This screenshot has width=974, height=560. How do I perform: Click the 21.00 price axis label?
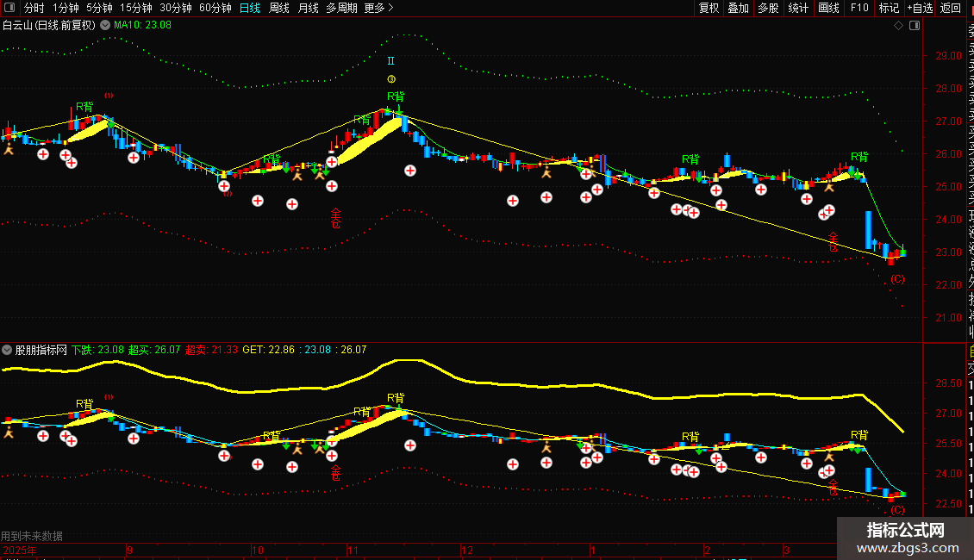[948, 318]
